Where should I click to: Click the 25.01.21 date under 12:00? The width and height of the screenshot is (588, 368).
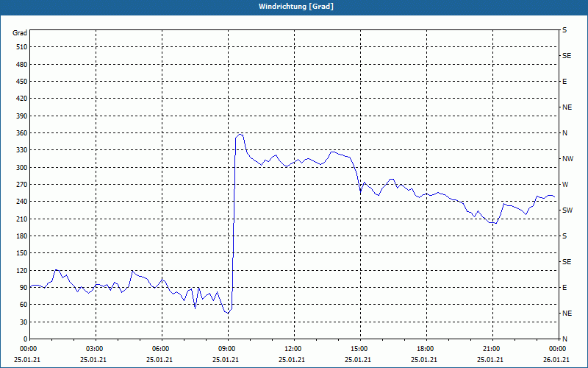[291, 359]
